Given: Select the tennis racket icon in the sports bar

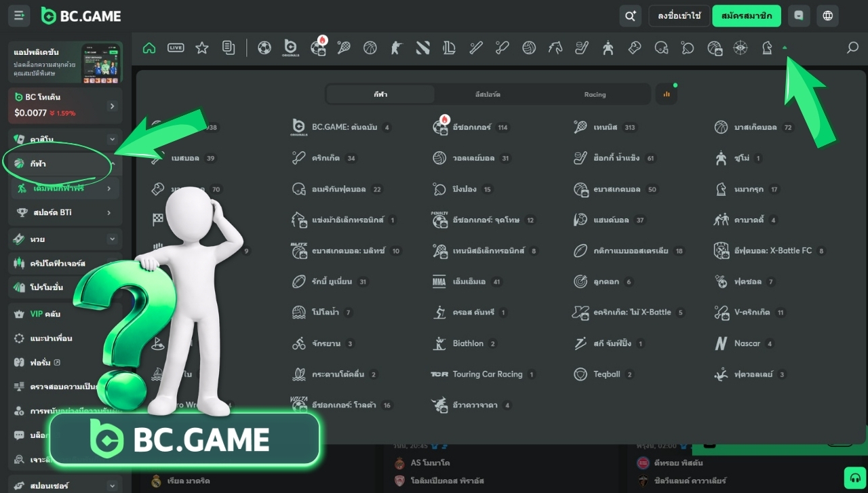Looking at the screenshot, I should 344,47.
